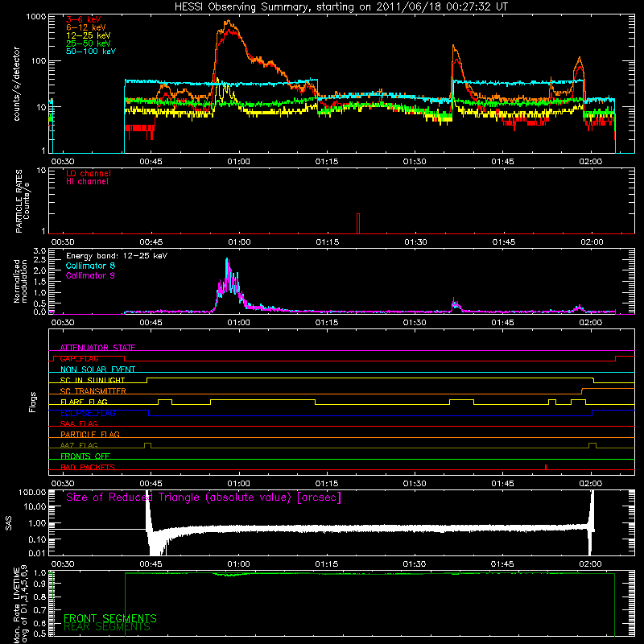Screen dimensions: 644x644
Task: Select the 3-6 keV legend label
Action: [84, 19]
